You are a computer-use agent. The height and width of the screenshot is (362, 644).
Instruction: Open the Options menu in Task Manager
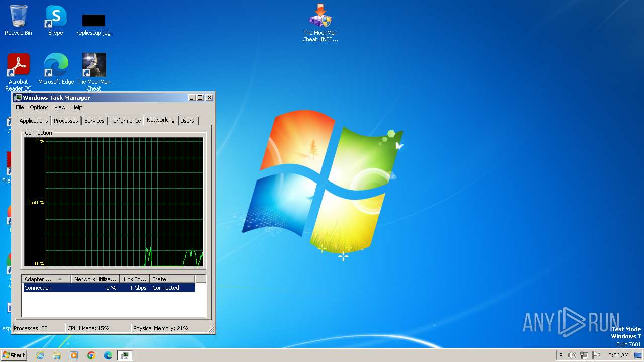[39, 107]
